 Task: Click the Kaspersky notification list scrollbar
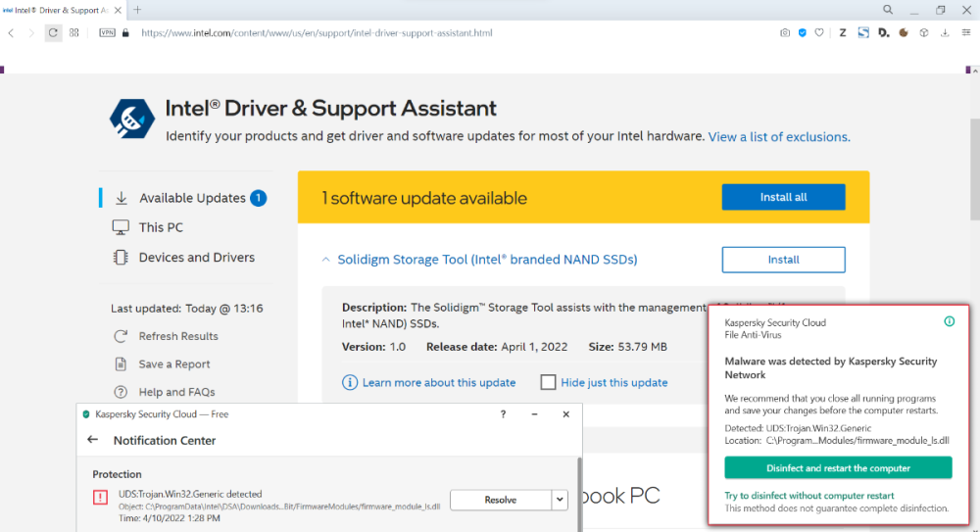579,494
